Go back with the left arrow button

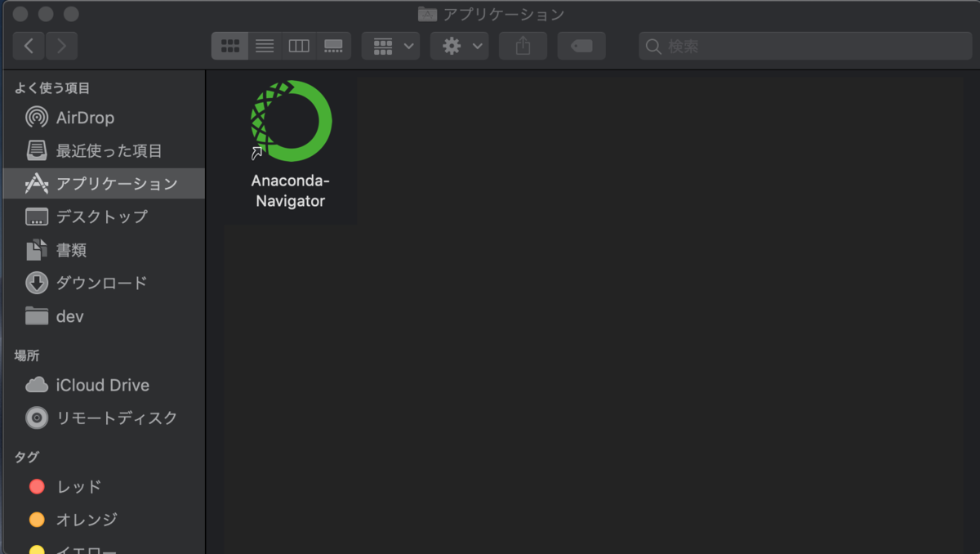pyautogui.click(x=29, y=46)
